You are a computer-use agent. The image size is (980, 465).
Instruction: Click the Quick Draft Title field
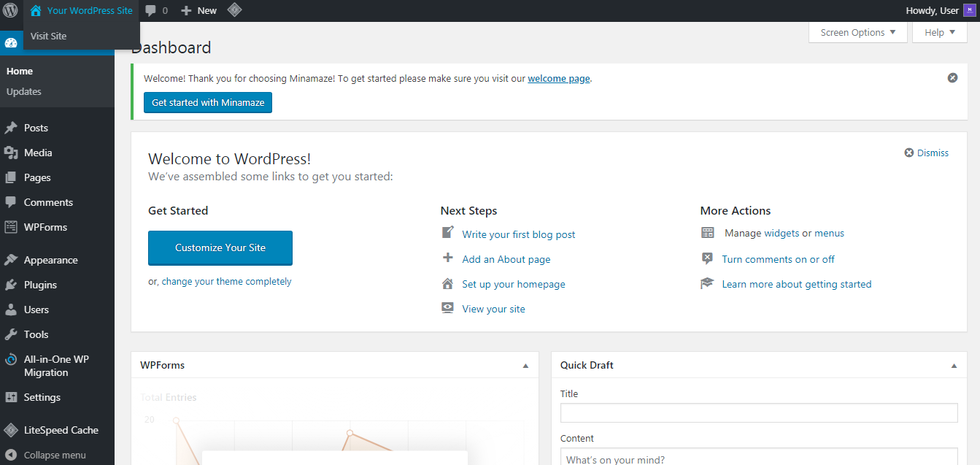pyautogui.click(x=759, y=412)
